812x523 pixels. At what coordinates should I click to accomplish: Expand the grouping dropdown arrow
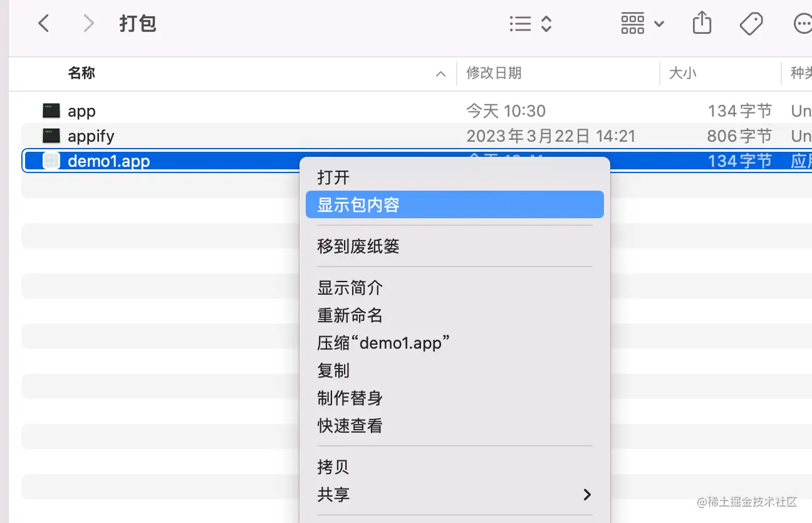click(x=658, y=24)
